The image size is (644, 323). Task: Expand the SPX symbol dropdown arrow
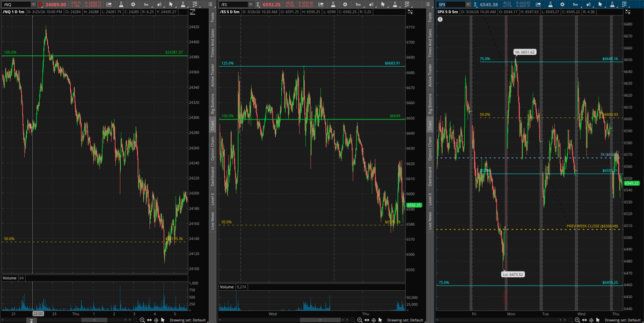coord(468,4)
